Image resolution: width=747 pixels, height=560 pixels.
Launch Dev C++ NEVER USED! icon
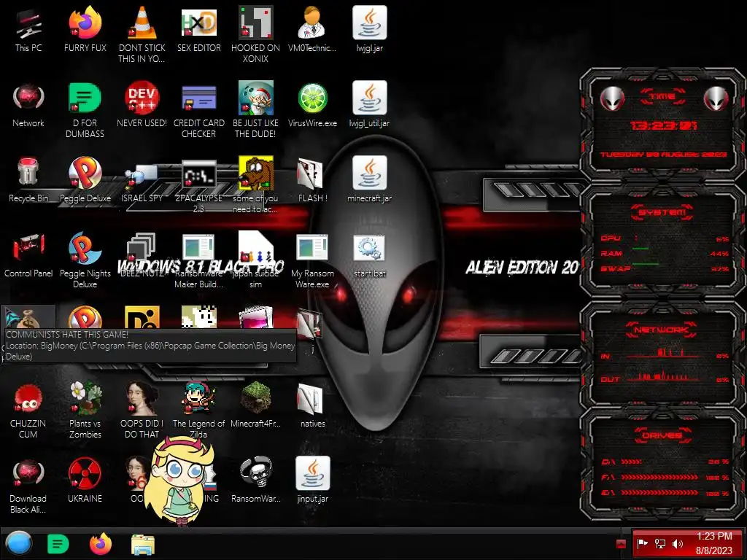point(142,98)
